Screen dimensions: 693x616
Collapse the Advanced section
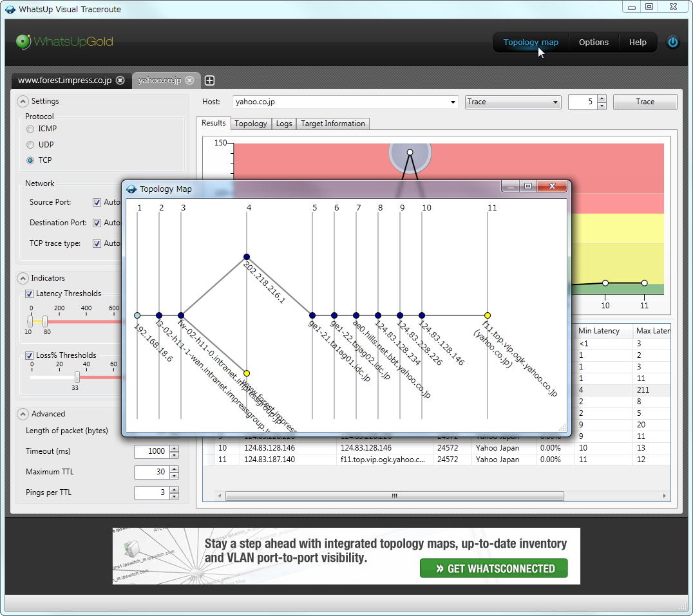coord(23,414)
